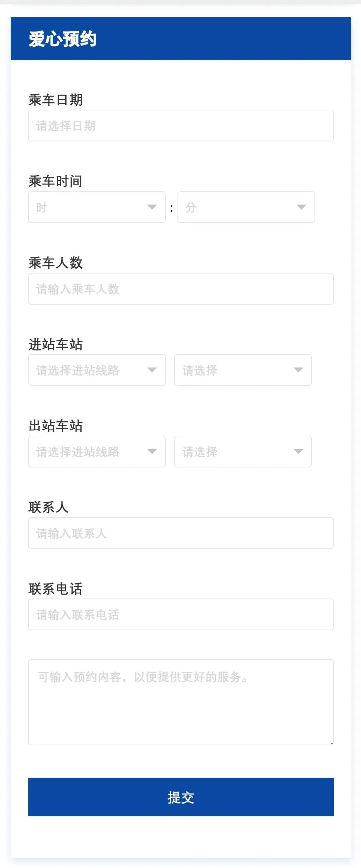Click the 联系电话 field label
Image resolution: width=361 pixels, height=868 pixels.
[55, 589]
